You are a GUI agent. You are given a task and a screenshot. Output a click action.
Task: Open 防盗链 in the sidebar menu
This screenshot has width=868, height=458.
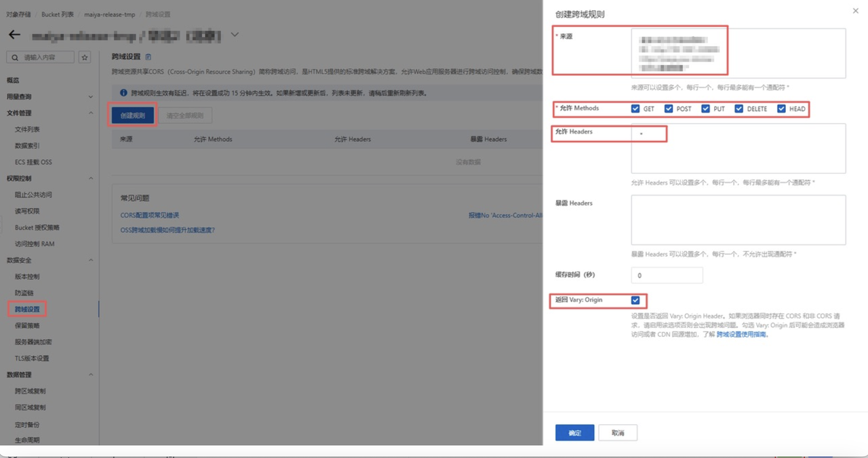[24, 293]
